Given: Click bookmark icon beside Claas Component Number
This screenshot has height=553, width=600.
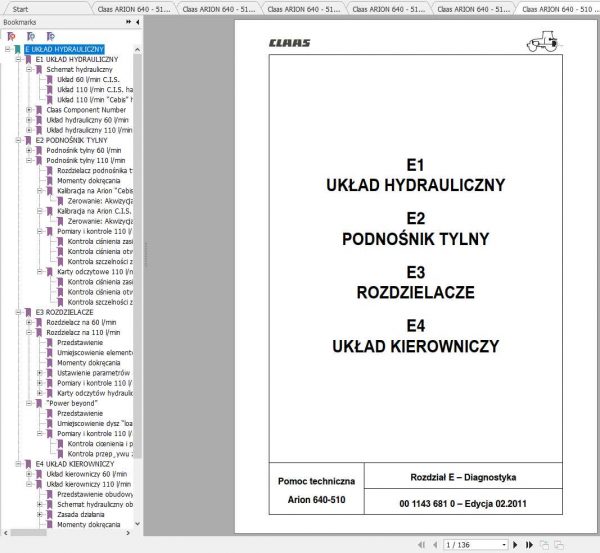Looking at the screenshot, I should 39,110.
